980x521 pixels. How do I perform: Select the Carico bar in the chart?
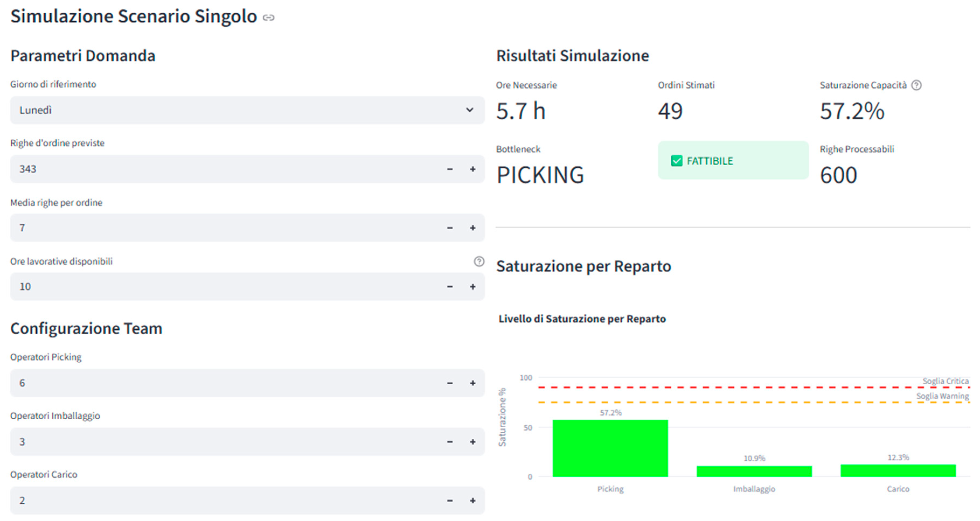(x=898, y=471)
